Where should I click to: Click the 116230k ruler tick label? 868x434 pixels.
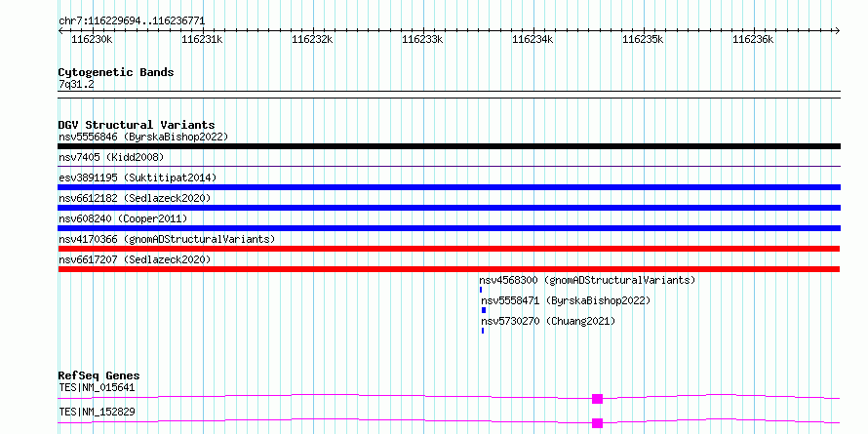[93, 39]
